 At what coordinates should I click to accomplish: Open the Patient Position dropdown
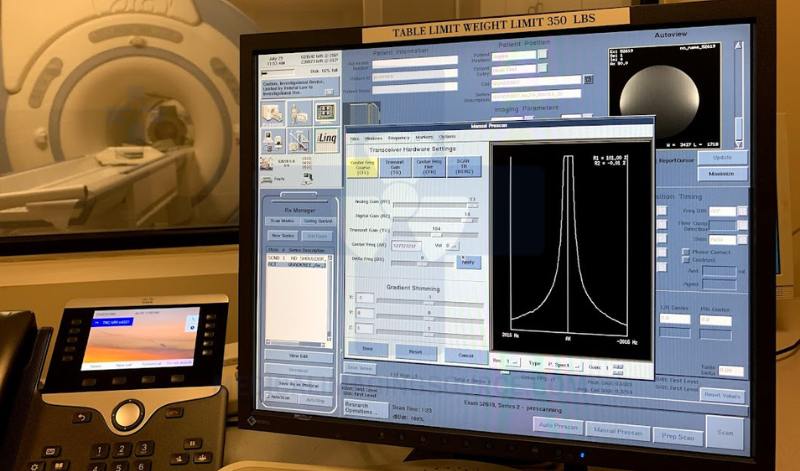click(x=542, y=55)
